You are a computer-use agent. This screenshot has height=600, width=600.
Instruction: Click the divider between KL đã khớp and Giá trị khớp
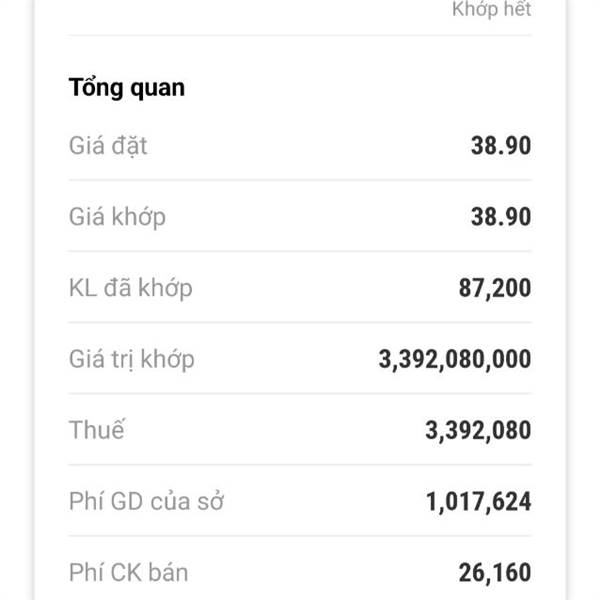point(300,323)
